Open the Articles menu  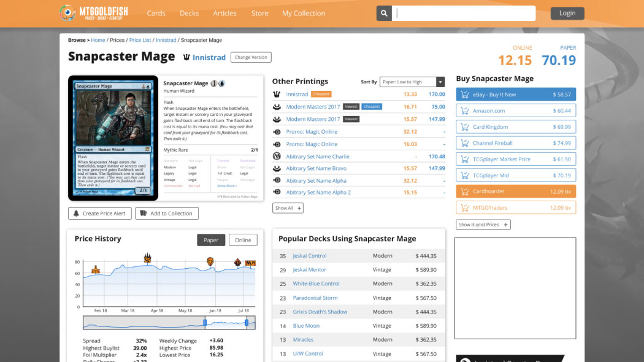(x=224, y=13)
